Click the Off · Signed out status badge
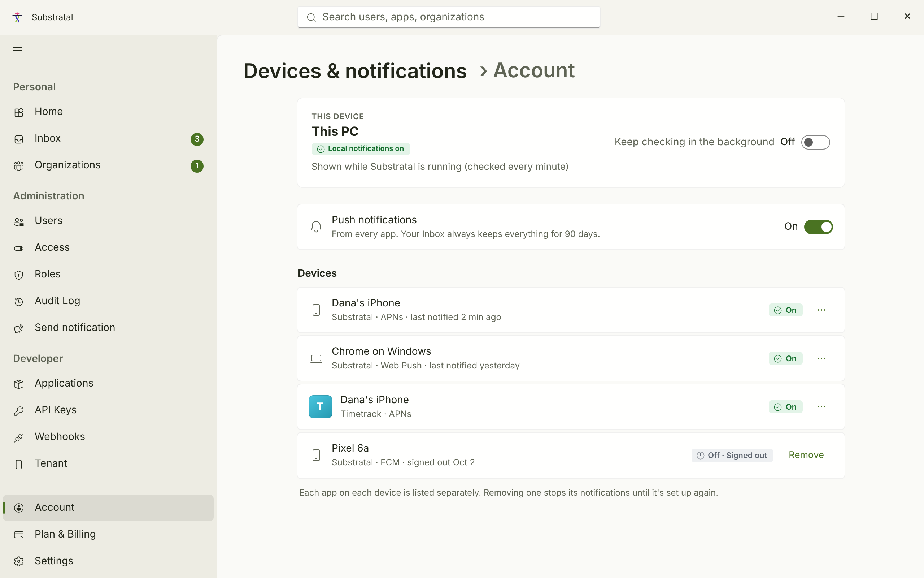This screenshot has height=578, width=924. pyautogui.click(x=732, y=455)
